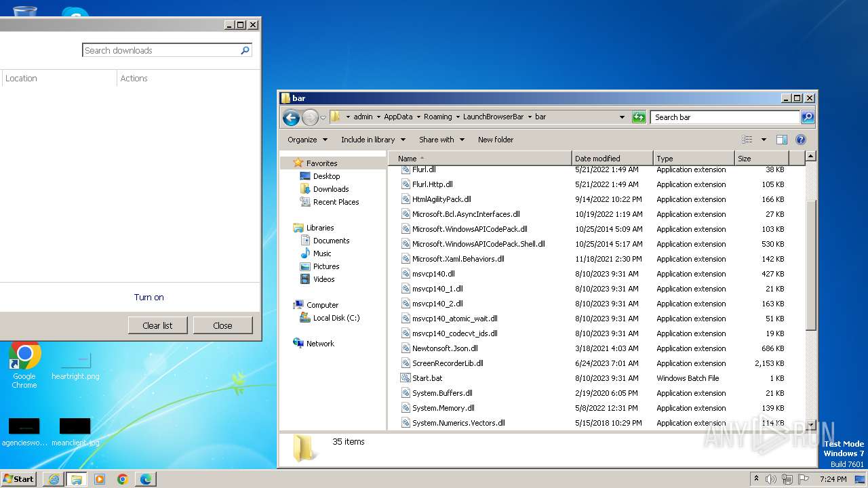This screenshot has height=488, width=868.
Task: Select Newtonsoft.Json.dll file
Action: [445, 348]
